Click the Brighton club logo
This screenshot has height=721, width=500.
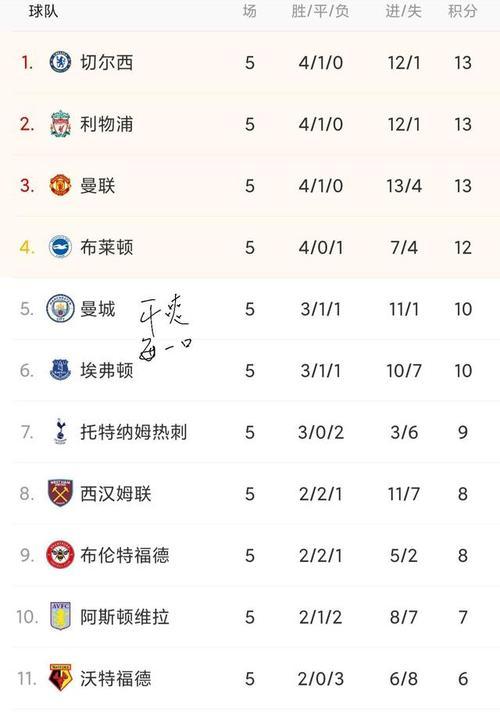pos(60,247)
